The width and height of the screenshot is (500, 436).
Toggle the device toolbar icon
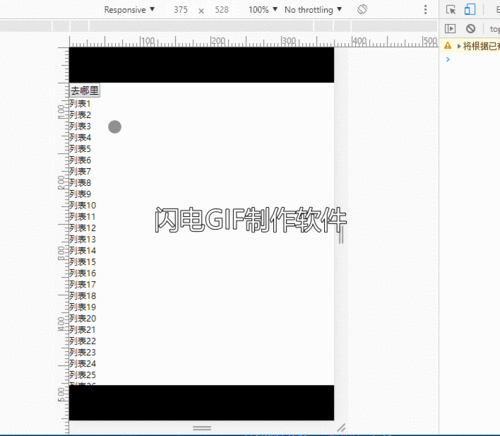[x=470, y=10]
